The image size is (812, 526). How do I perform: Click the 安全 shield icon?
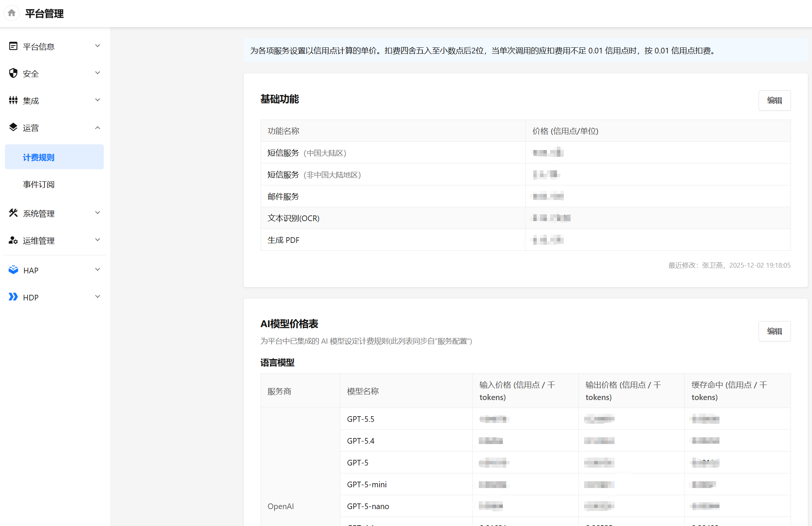pyautogui.click(x=13, y=73)
